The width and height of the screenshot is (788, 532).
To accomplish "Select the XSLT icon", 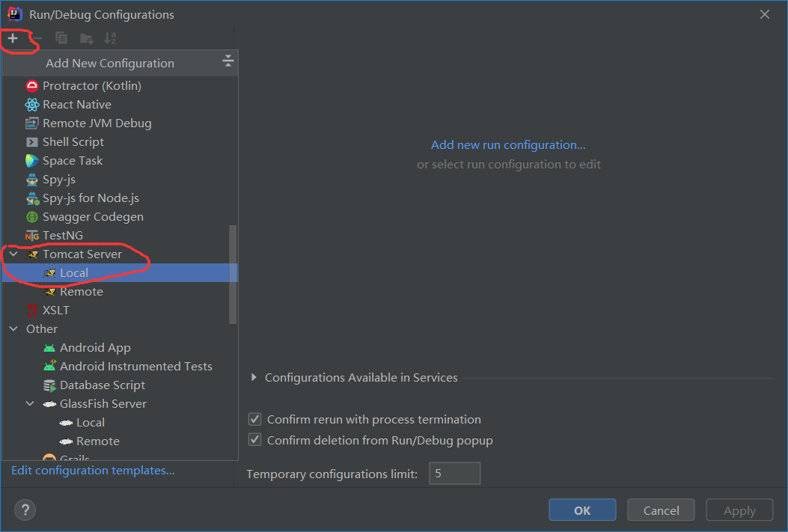I will click(x=32, y=311).
